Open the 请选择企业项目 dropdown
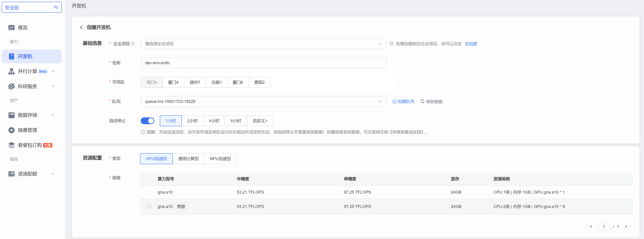The image size is (644, 239). 264,44
